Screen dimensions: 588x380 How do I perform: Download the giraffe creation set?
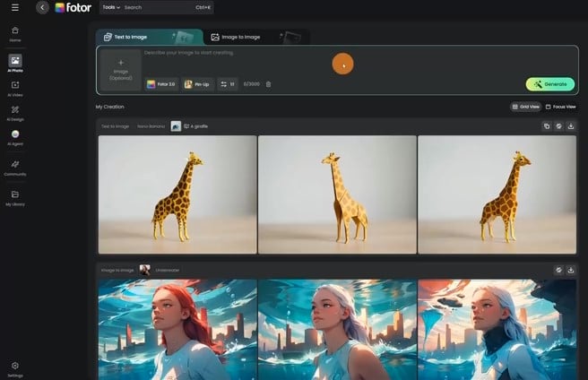pos(571,126)
